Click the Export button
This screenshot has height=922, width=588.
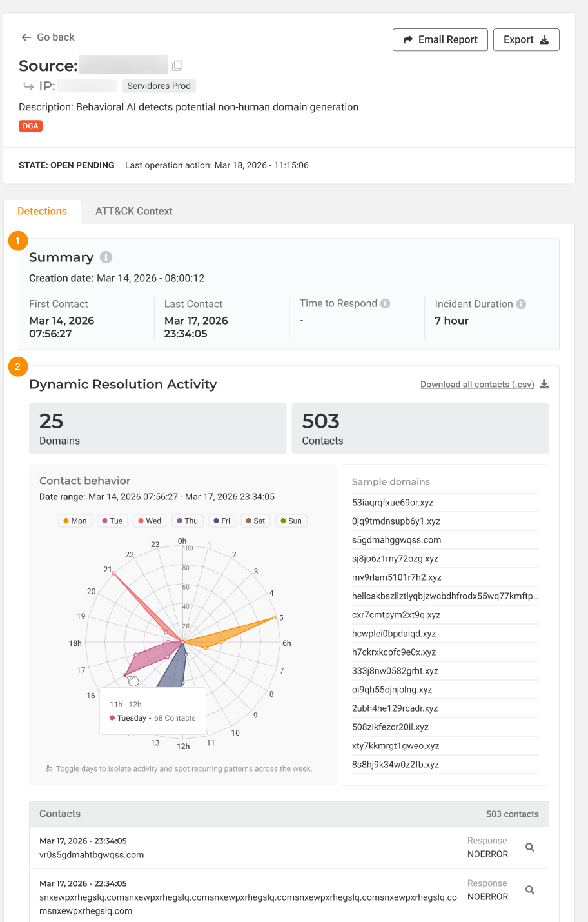pos(526,39)
